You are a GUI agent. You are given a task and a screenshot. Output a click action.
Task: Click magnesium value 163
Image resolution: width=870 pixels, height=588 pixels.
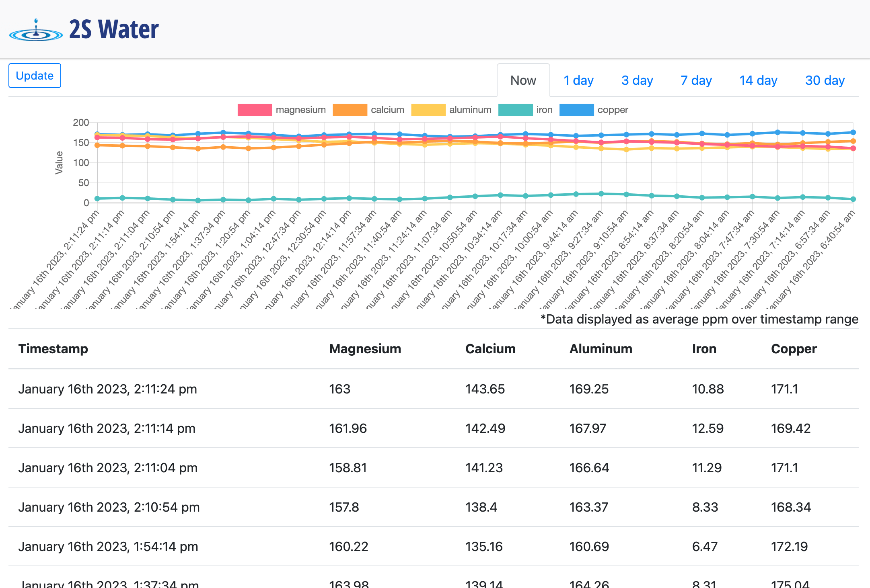coord(339,389)
